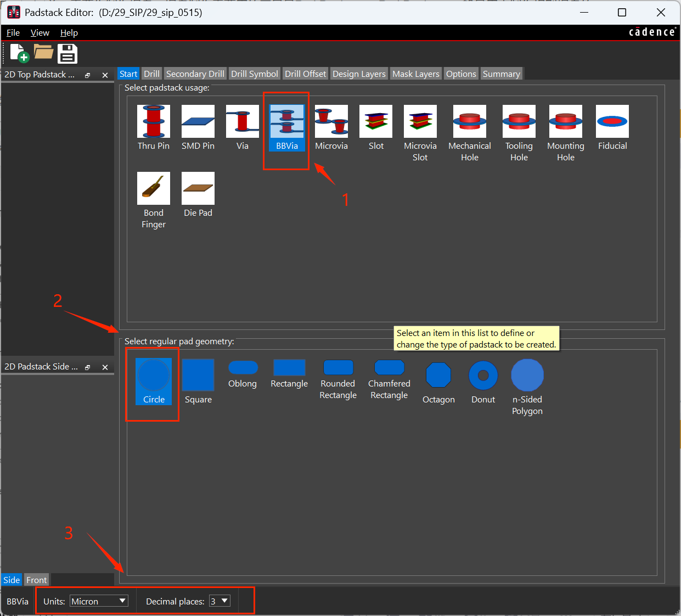
Task: Click the Open folder toolbar icon
Action: [x=43, y=52]
